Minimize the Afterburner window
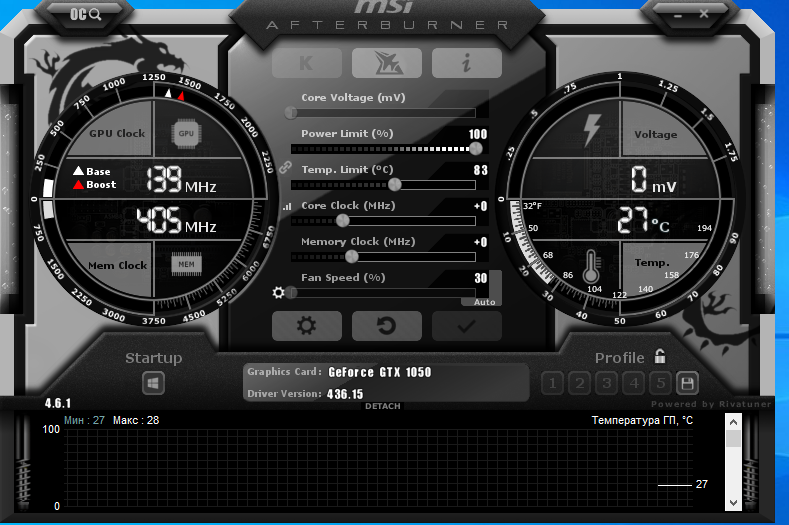The width and height of the screenshot is (789, 525). [x=678, y=16]
